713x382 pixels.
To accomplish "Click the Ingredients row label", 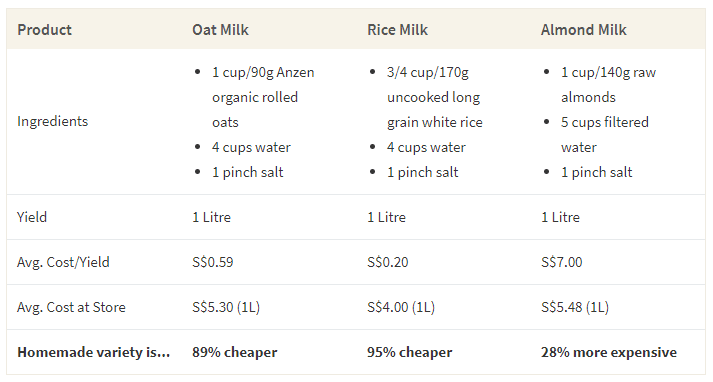I will [x=52, y=121].
